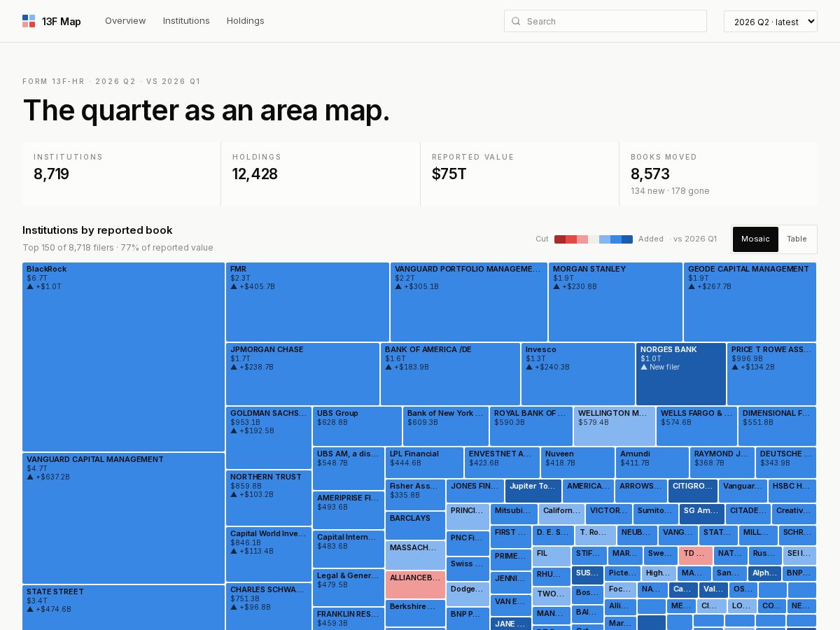Open the Fisher Asset $335.8B tile
The height and width of the screenshot is (630, 840).
(x=415, y=495)
